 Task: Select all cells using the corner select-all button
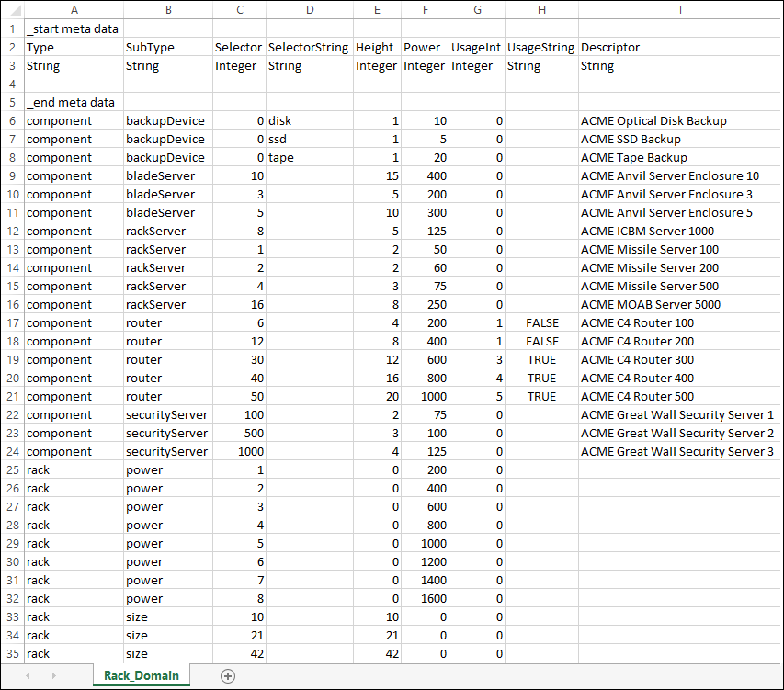tap(13, 9)
